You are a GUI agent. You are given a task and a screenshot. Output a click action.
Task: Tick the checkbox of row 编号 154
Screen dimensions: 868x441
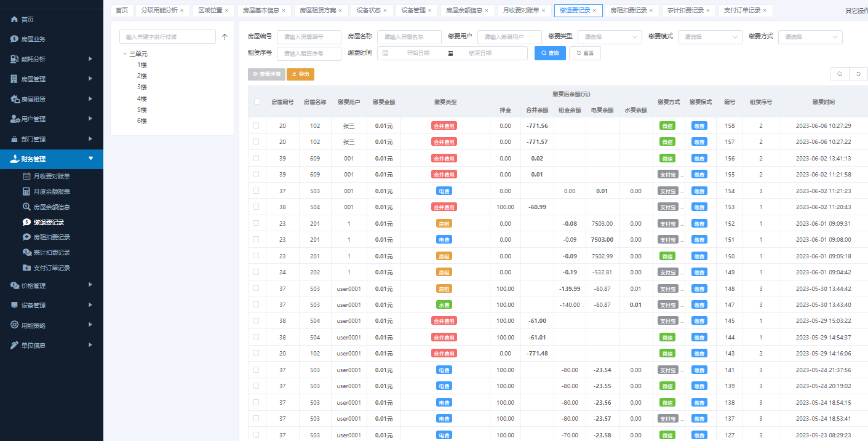pos(256,191)
